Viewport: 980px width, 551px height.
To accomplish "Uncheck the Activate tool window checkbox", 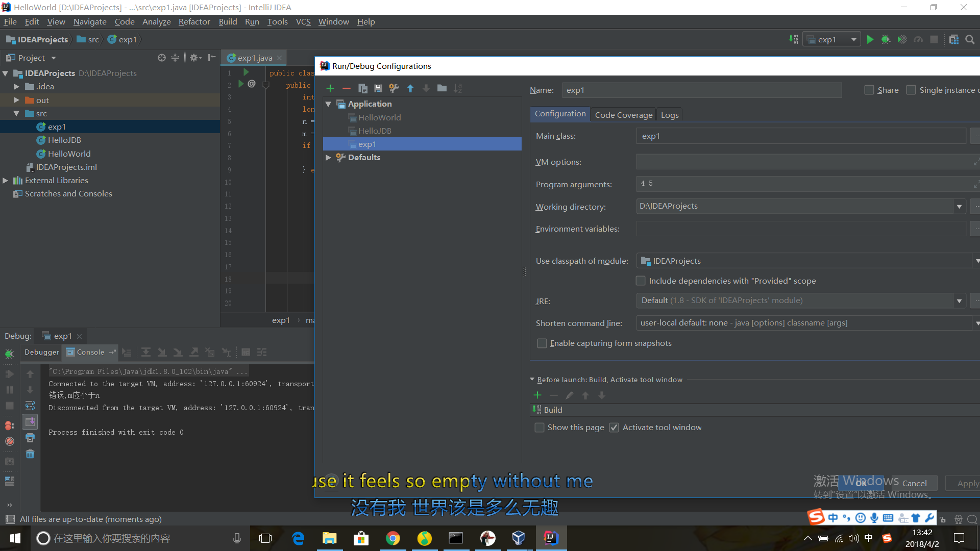I will [614, 428].
